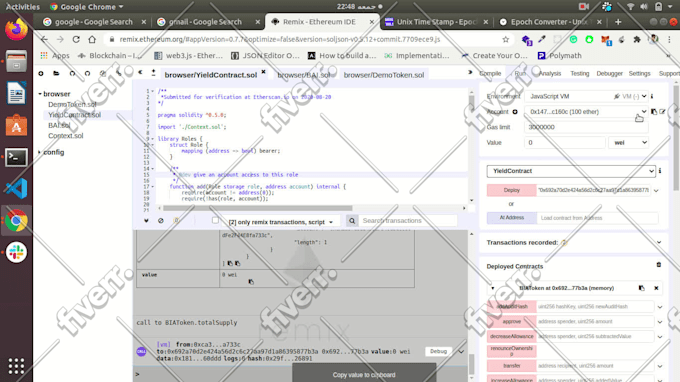The image size is (680, 382).
Task: Switch to browser/DemoToken.sol editor tab
Action: (x=384, y=75)
